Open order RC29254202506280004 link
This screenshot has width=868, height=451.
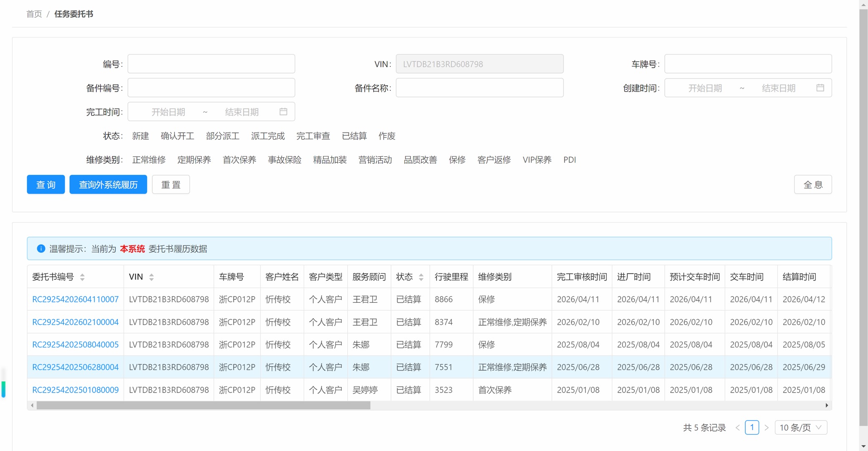point(76,367)
